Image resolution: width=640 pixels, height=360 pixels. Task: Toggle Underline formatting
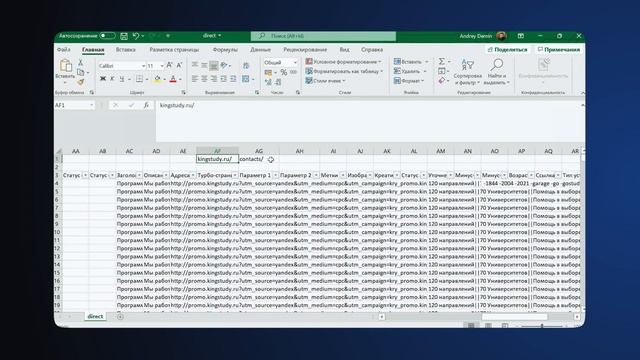pos(122,79)
